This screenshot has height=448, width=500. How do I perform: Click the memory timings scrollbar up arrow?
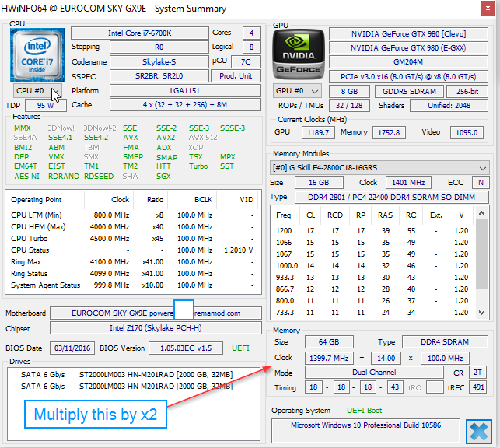point(482,213)
